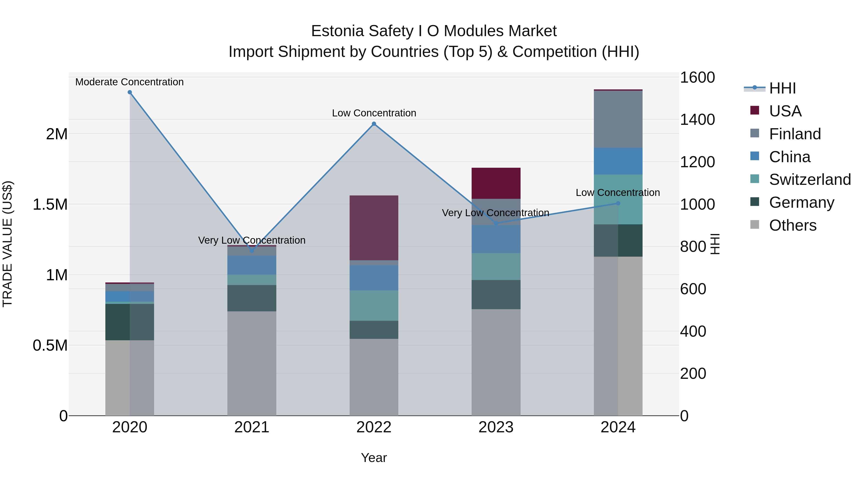
Task: Toggle the Others legend entry
Action: (x=783, y=225)
